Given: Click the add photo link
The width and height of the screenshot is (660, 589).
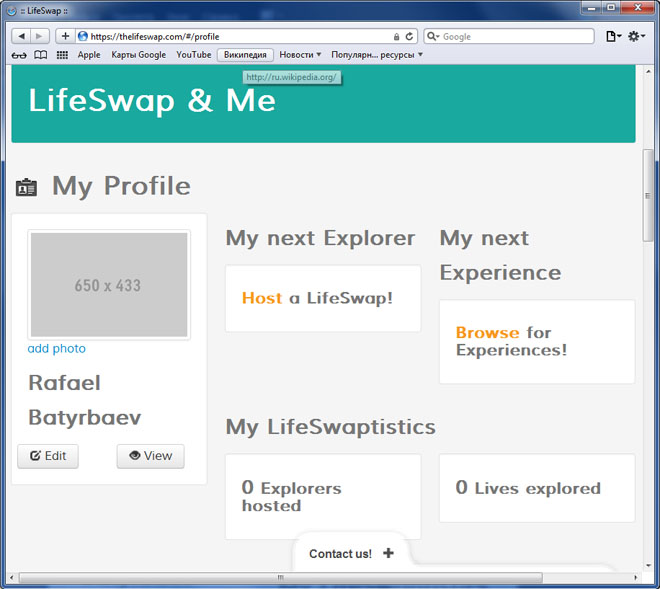Looking at the screenshot, I should click(57, 349).
